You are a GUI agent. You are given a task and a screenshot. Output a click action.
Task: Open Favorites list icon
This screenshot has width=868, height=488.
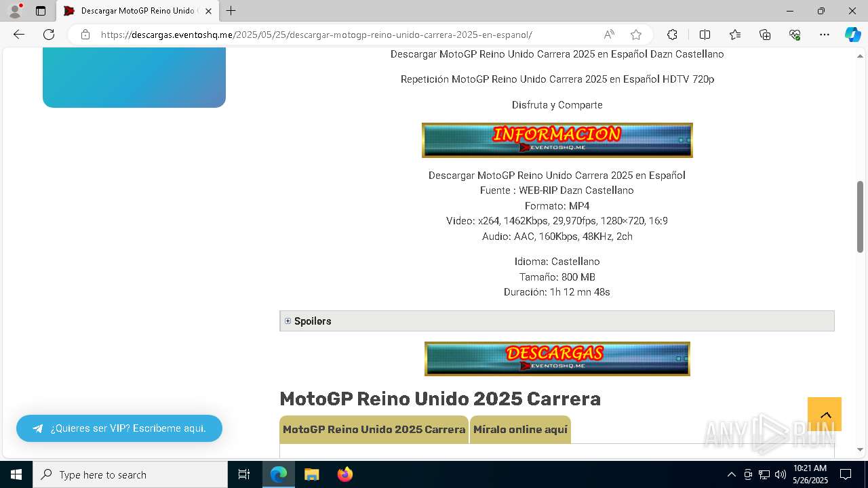tap(735, 35)
